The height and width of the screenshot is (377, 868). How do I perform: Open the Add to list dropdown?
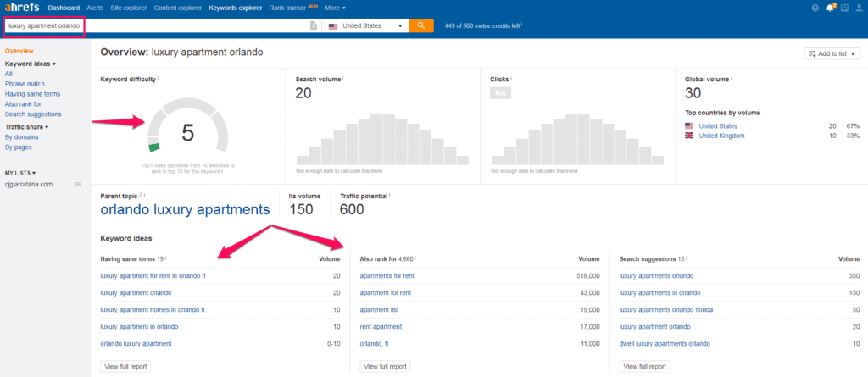(832, 53)
